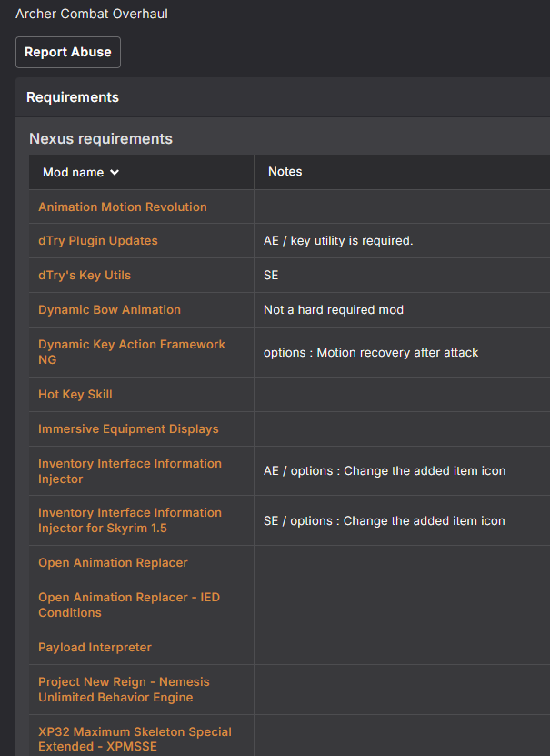Click note 'options : Motion recovery after attack'
Image resolution: width=550 pixels, height=756 pixels.
[371, 352]
